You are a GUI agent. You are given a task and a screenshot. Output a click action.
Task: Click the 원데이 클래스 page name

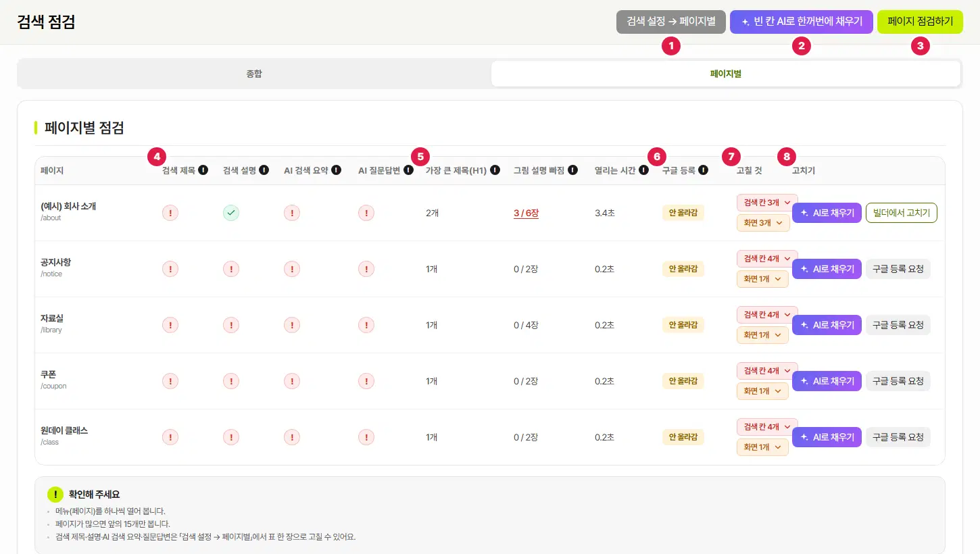[x=64, y=430]
